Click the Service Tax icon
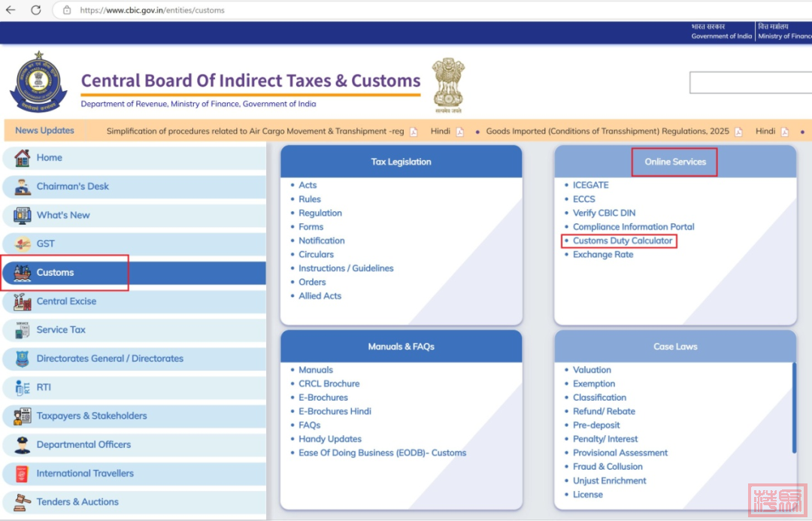This screenshot has height=521, width=812. [x=23, y=330]
